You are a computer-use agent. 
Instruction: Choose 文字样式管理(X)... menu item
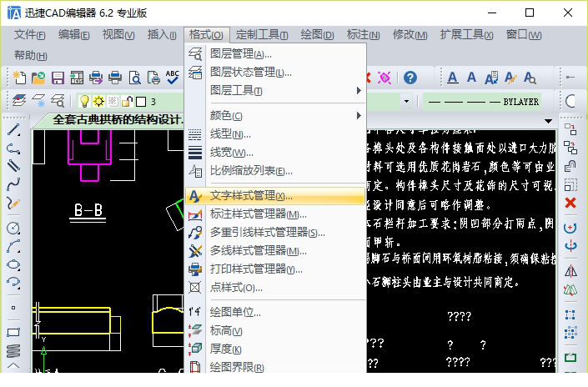pos(275,196)
